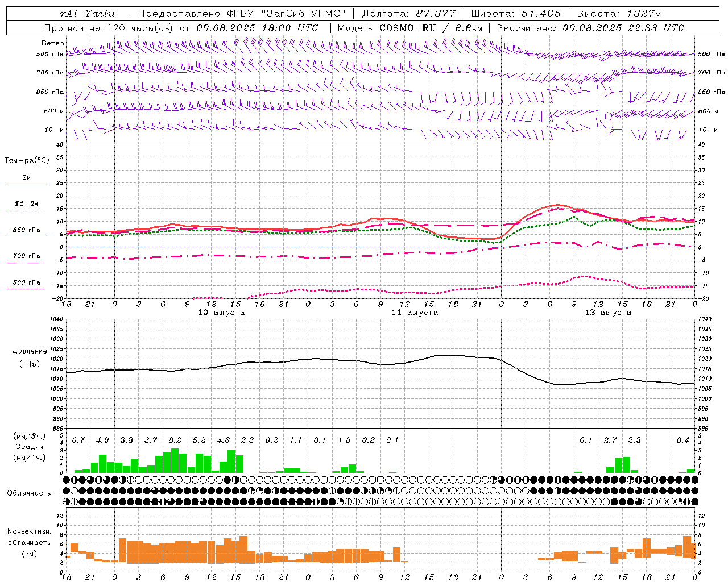Click the 3-hour precipitation value 4.6

click(x=224, y=440)
